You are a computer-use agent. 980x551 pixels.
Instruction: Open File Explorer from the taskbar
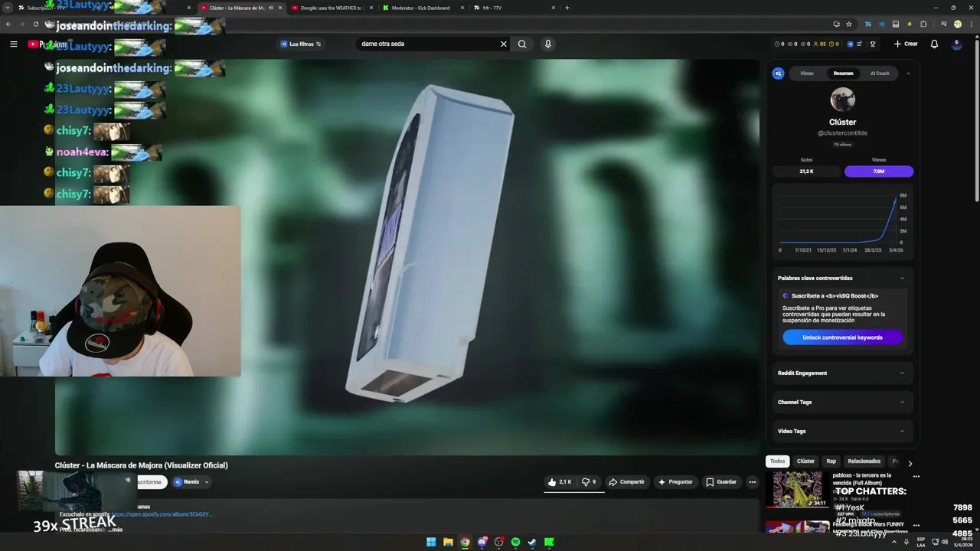click(448, 543)
